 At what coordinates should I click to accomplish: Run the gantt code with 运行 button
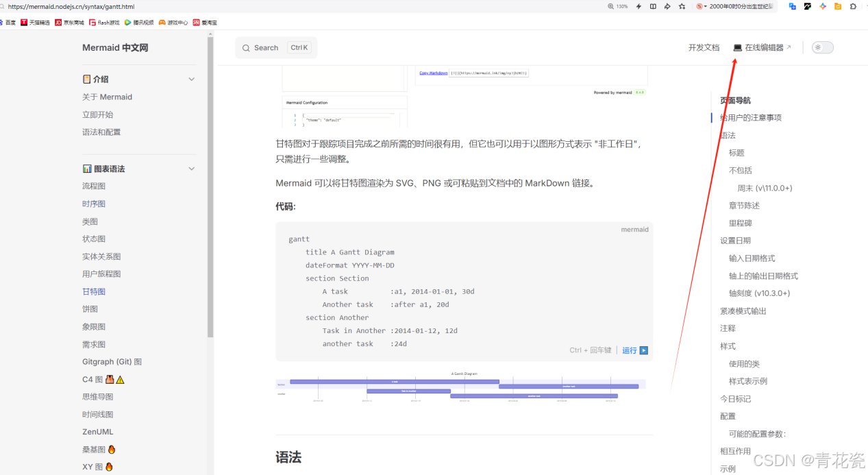pos(635,350)
